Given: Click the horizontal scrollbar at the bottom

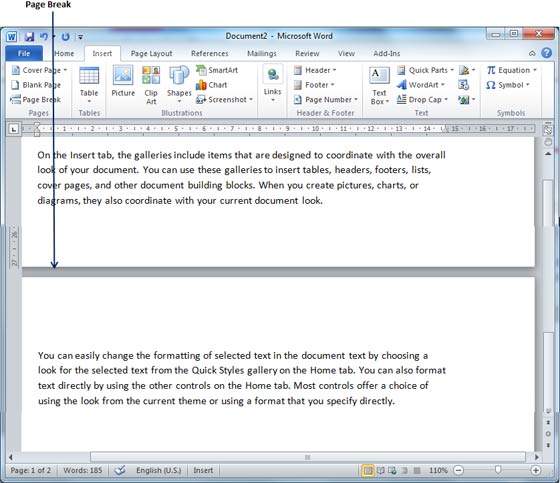Looking at the screenshot, I should point(308,457).
